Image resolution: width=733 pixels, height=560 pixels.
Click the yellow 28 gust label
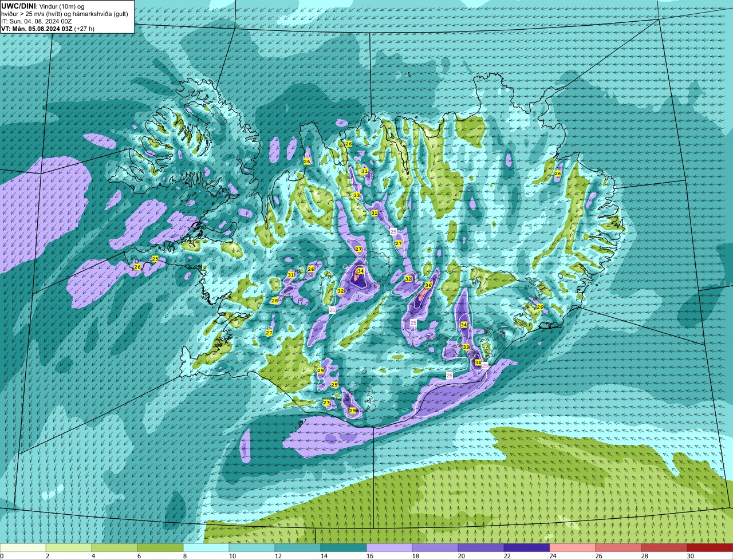pos(275,301)
